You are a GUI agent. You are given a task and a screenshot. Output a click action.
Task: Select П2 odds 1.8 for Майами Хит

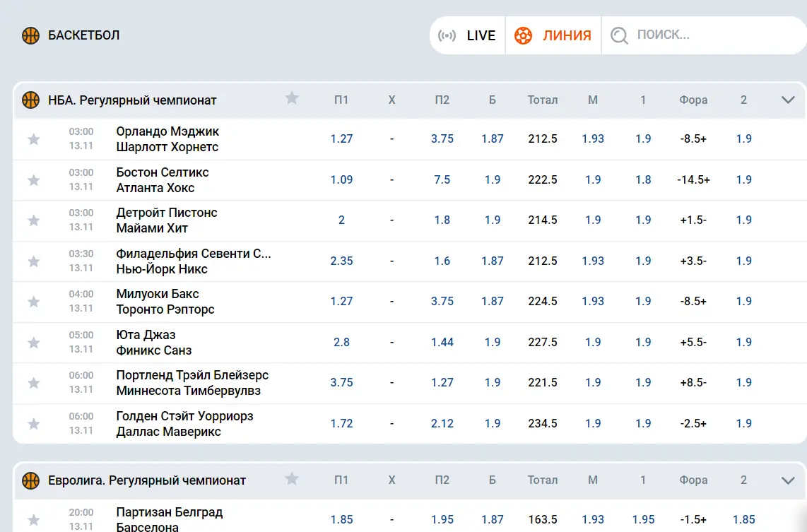tap(442, 220)
